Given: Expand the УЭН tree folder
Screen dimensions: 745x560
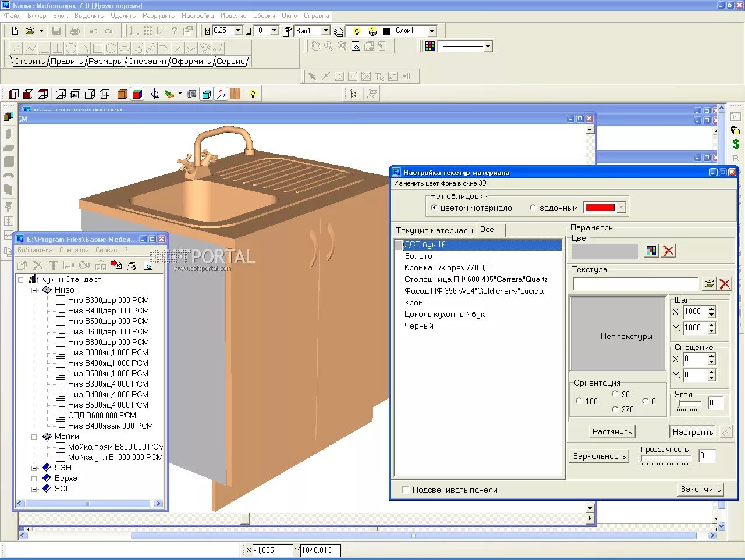Looking at the screenshot, I should (34, 468).
